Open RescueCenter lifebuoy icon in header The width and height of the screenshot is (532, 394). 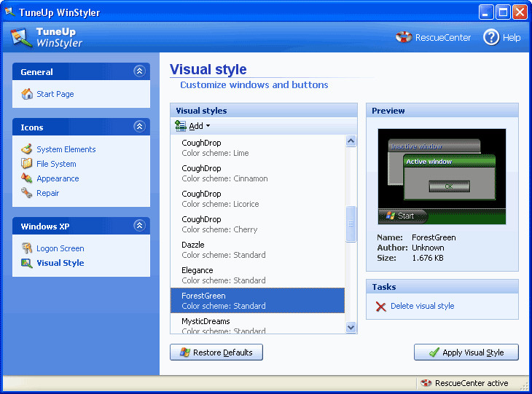pyautogui.click(x=404, y=37)
